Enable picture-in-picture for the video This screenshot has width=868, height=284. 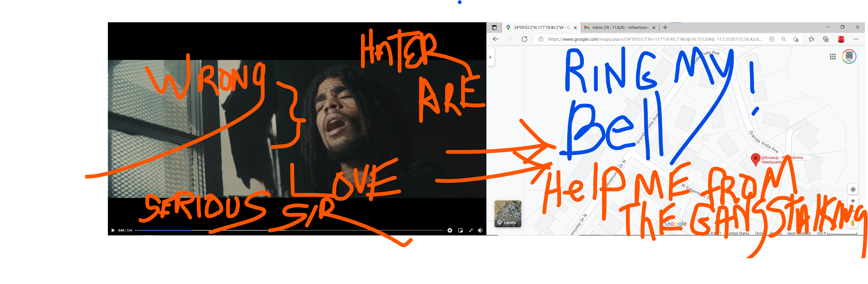(x=460, y=230)
